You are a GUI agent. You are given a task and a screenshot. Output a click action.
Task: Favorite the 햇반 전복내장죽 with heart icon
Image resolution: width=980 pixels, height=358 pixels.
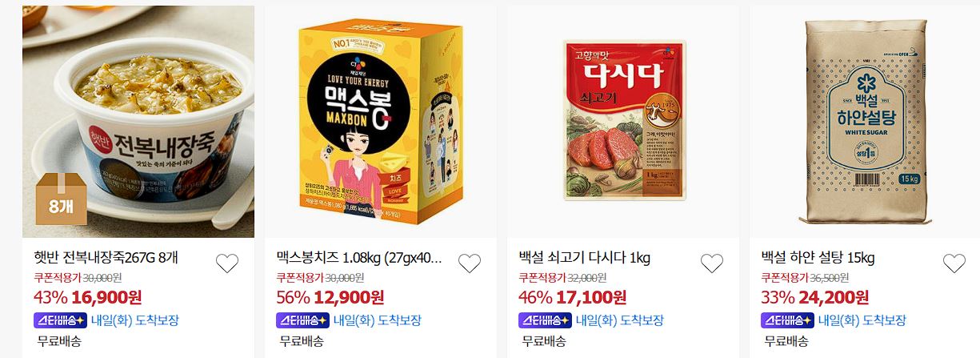click(227, 263)
